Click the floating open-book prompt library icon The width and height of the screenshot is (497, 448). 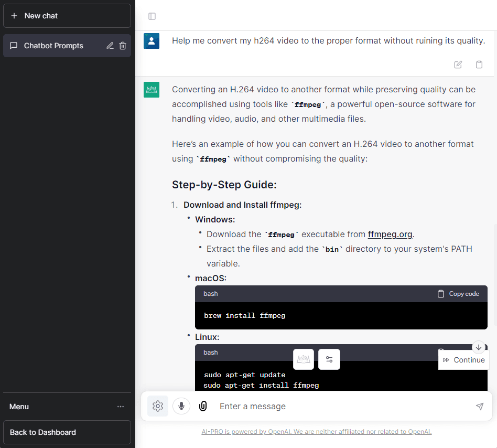tap(304, 359)
